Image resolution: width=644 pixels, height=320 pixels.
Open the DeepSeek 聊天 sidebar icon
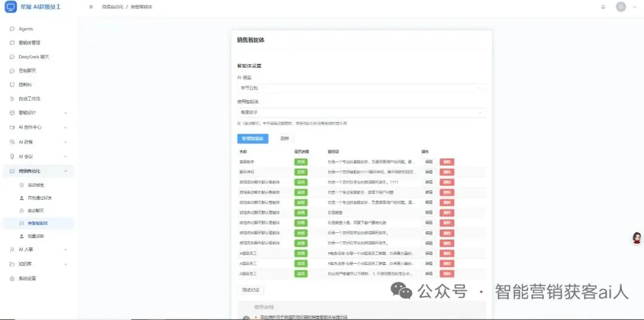coord(12,57)
